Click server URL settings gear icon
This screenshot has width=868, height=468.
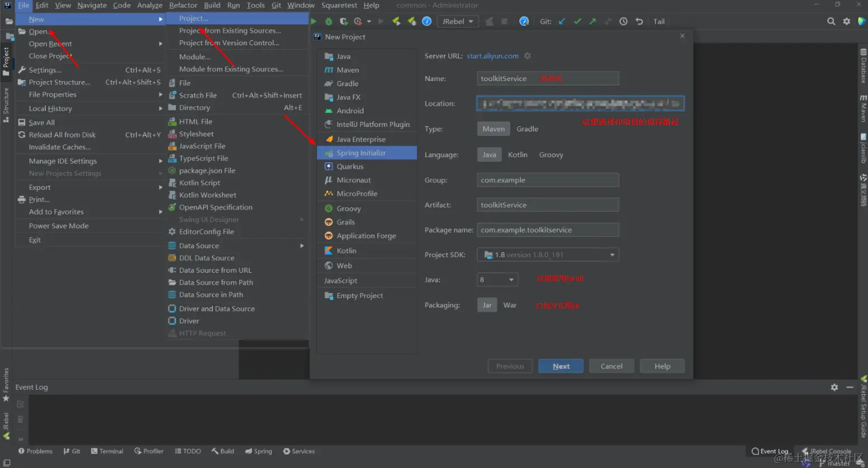click(x=527, y=56)
